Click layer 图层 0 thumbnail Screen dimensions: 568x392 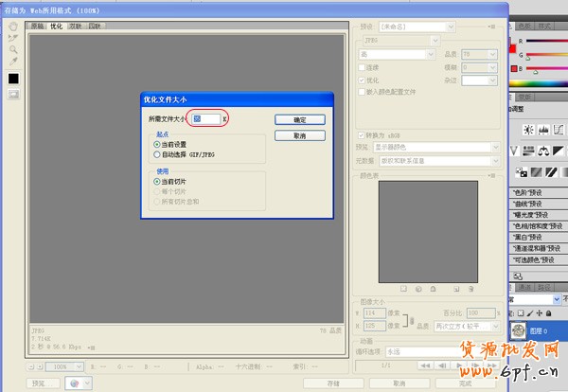point(520,330)
